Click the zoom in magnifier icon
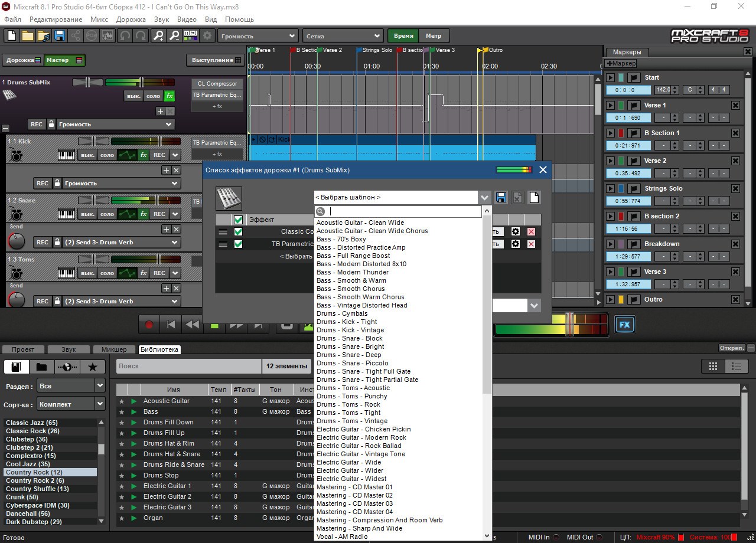 click(x=158, y=35)
